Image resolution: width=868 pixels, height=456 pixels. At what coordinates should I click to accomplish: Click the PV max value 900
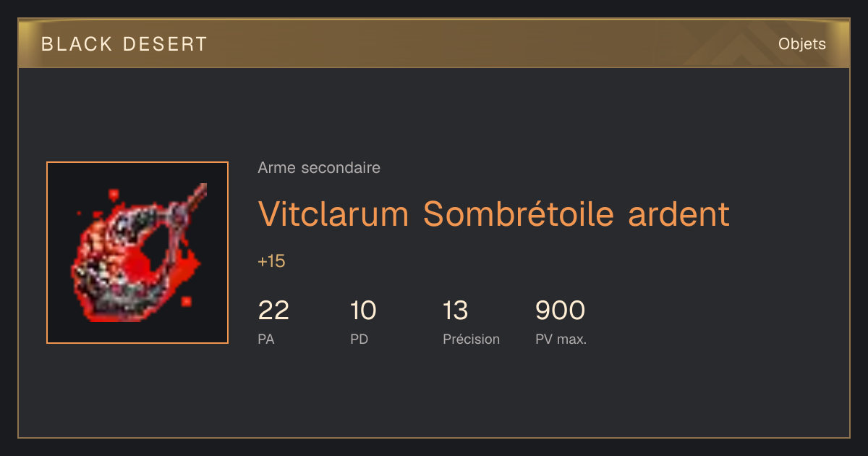coord(560,311)
